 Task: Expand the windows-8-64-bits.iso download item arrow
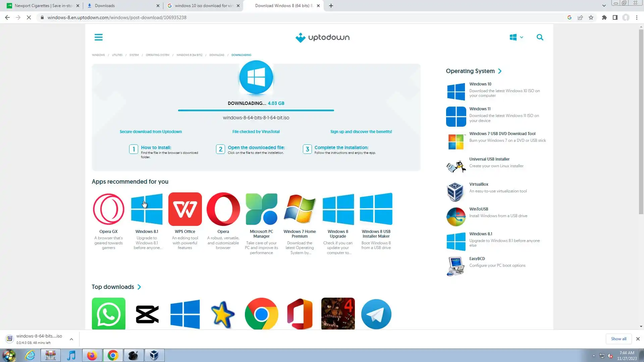pyautogui.click(x=71, y=339)
